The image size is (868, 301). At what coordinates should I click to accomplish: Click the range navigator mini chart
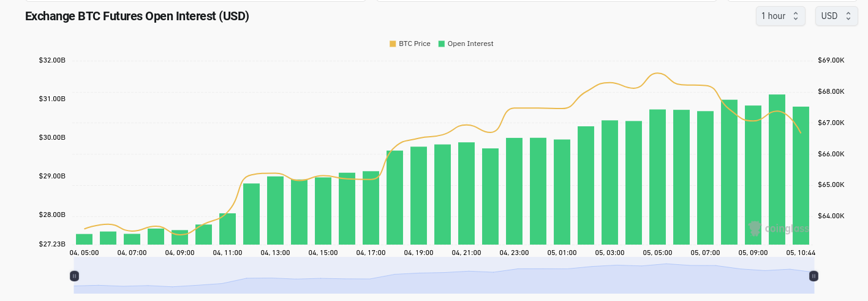[x=443, y=276]
